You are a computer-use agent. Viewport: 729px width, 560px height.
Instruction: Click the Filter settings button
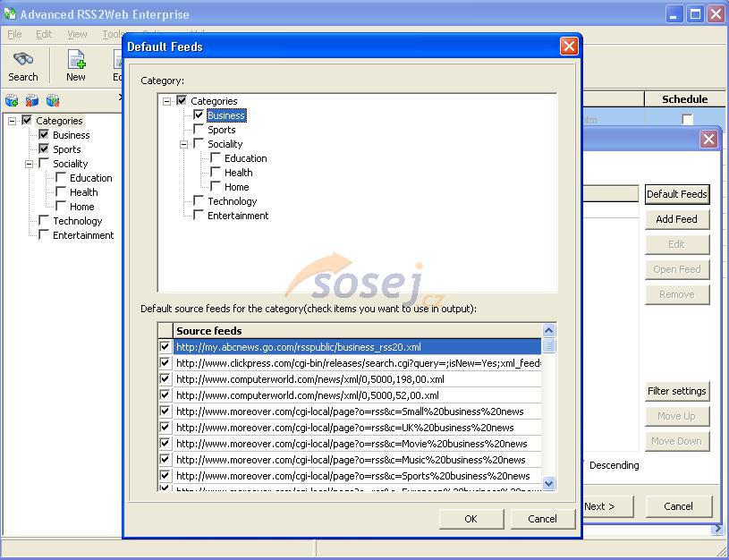coord(677,391)
